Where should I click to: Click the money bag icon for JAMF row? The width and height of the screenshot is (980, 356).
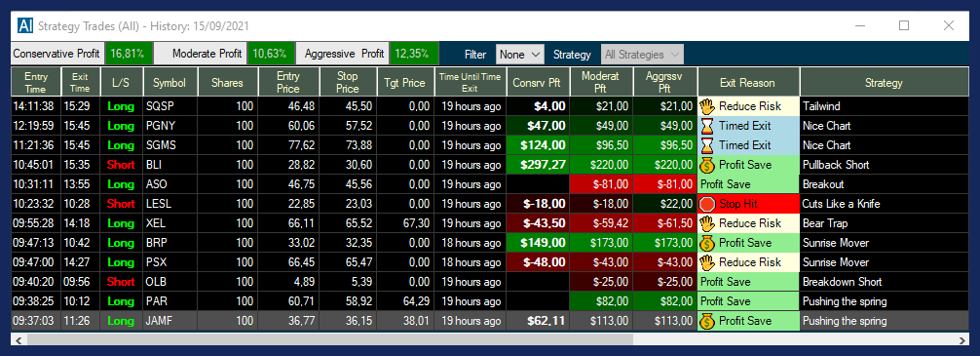coord(707,321)
